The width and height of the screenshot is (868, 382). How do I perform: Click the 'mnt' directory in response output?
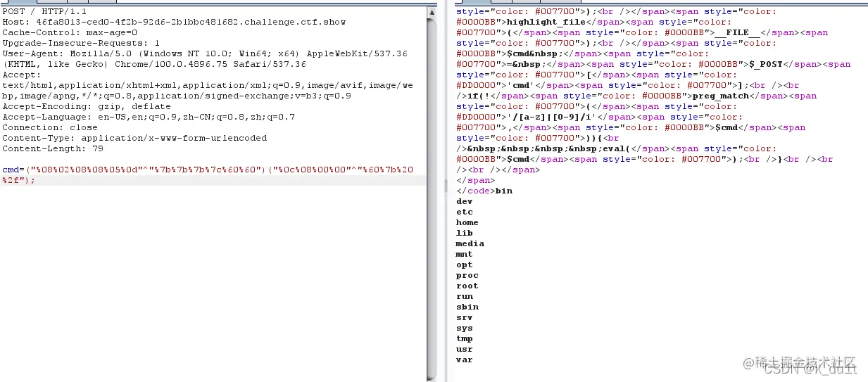click(465, 254)
